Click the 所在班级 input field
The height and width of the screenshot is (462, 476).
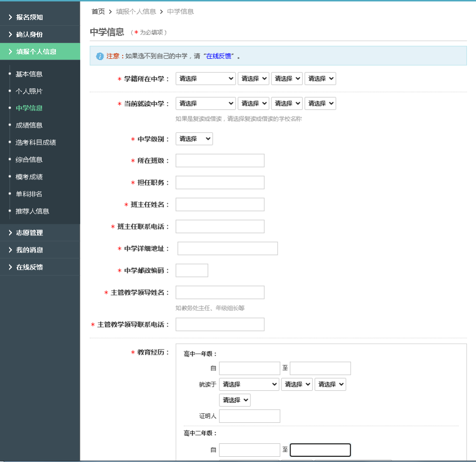click(220, 161)
